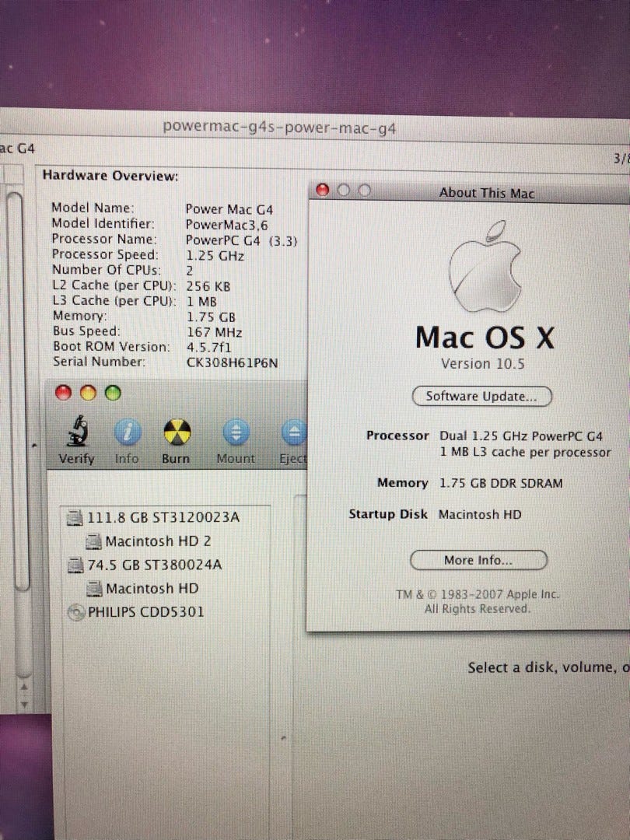
Task: Click the volume icon beside Macintosh HD 2
Action: click(x=94, y=541)
